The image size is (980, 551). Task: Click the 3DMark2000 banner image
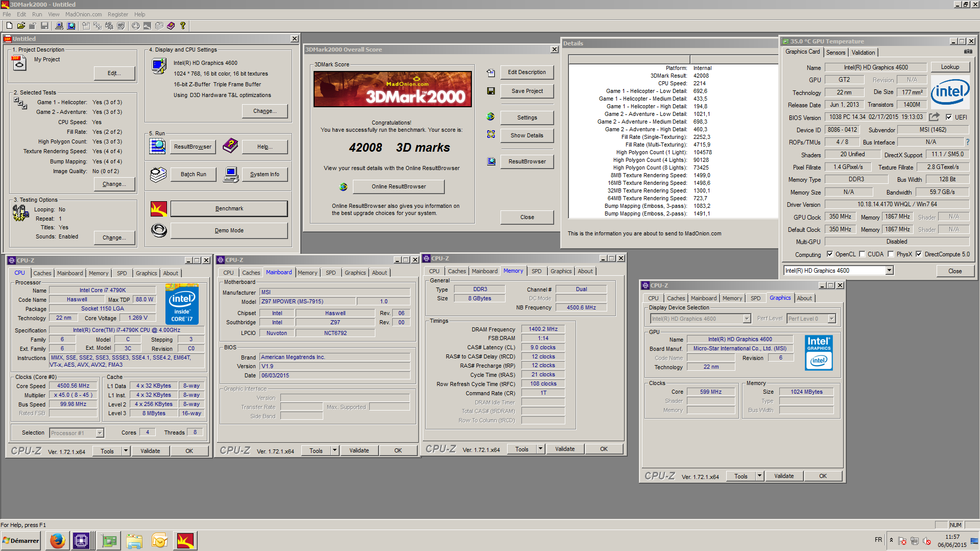[x=392, y=89]
